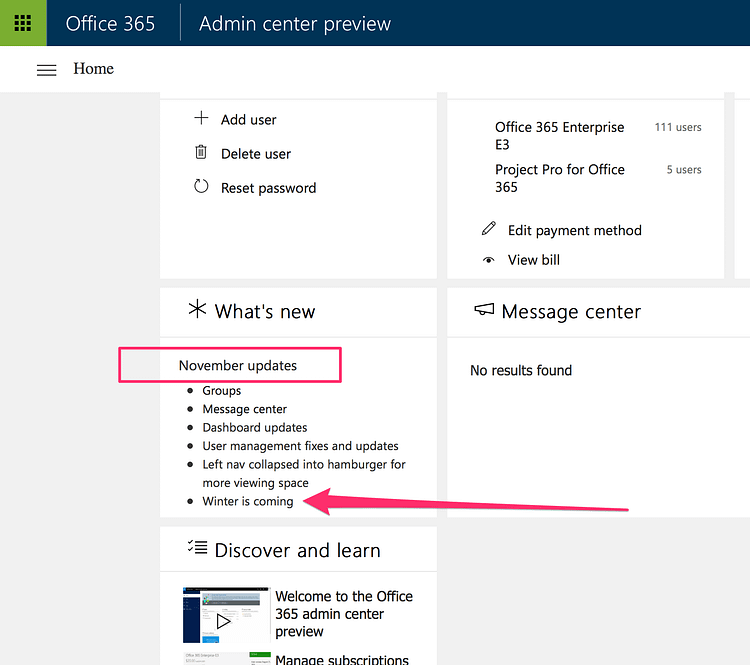The height and width of the screenshot is (665, 750).
Task: Click the Add user plus icon
Action: pos(201,118)
